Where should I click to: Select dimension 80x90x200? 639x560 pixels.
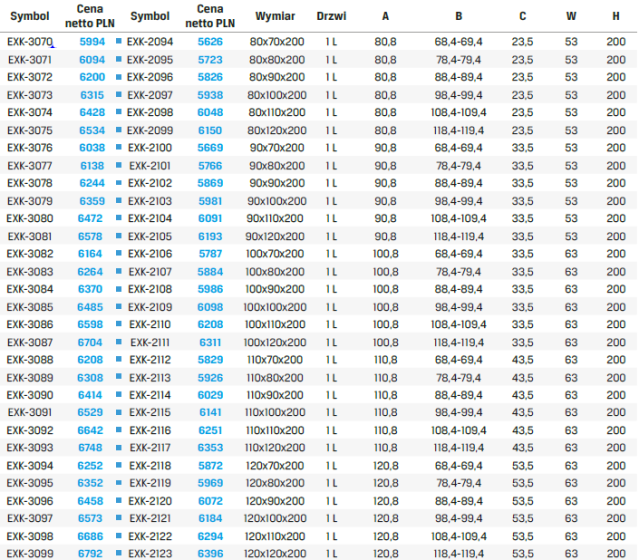(x=277, y=77)
